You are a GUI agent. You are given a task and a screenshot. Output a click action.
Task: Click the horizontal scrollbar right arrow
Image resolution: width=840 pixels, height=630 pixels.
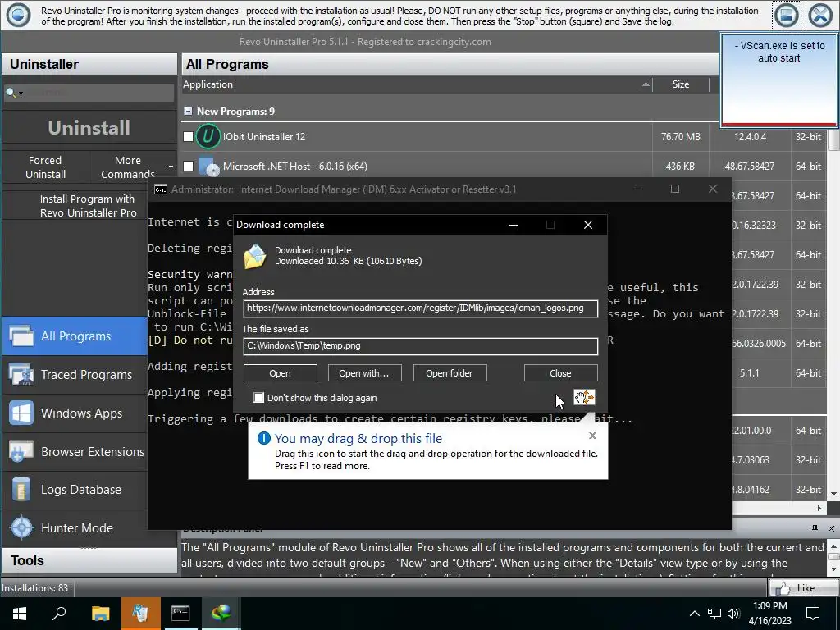[819, 508]
